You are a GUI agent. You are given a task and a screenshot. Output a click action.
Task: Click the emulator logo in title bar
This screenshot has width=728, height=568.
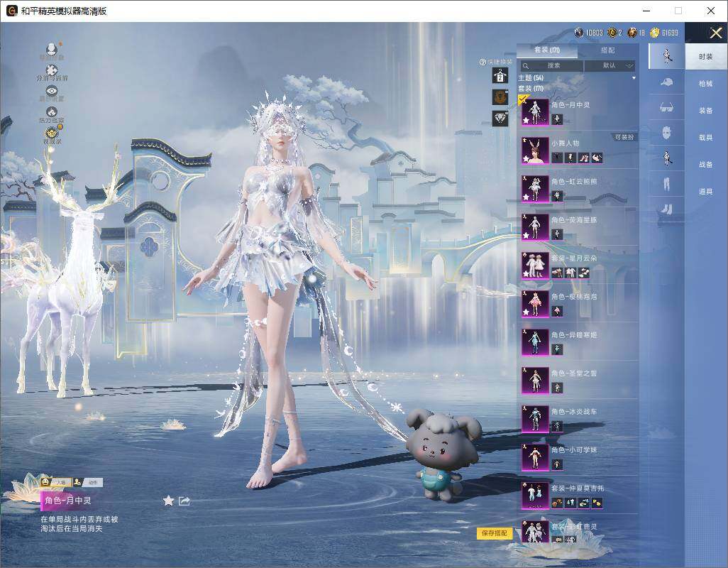pos(11,11)
